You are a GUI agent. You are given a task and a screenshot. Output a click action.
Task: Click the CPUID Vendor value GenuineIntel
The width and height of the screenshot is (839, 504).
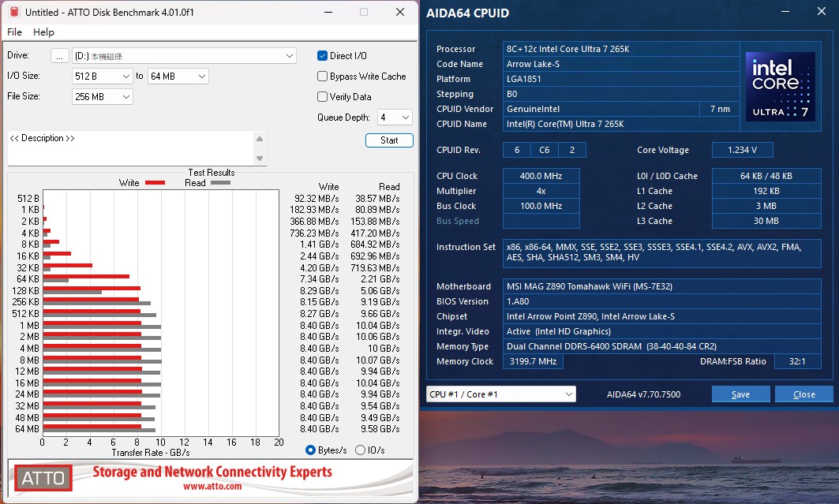pos(601,109)
